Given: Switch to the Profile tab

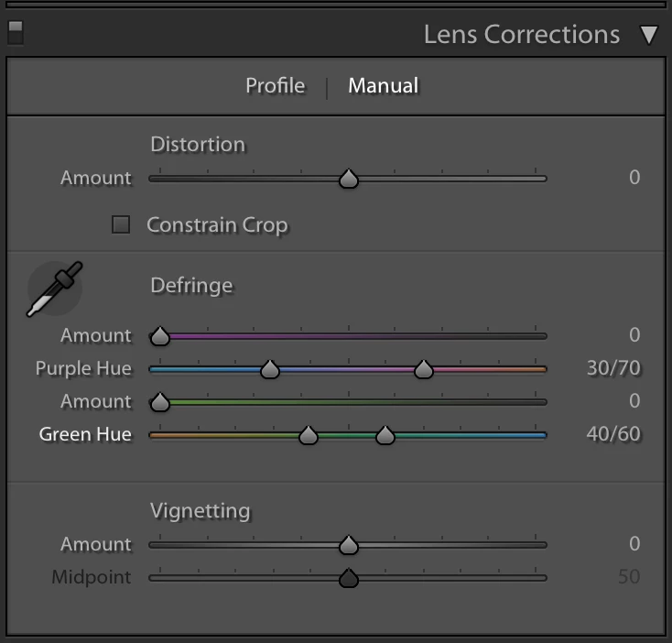Looking at the screenshot, I should pos(276,86).
